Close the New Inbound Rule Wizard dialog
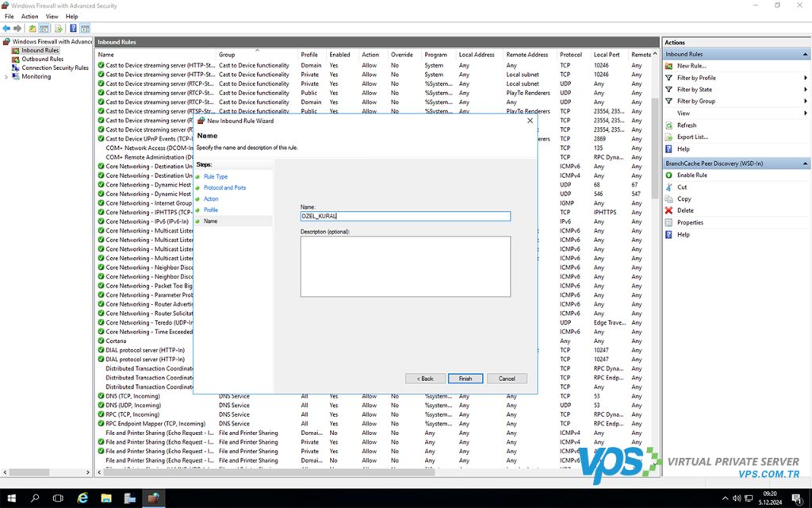Screen dimensions: 812x508 tap(530, 121)
